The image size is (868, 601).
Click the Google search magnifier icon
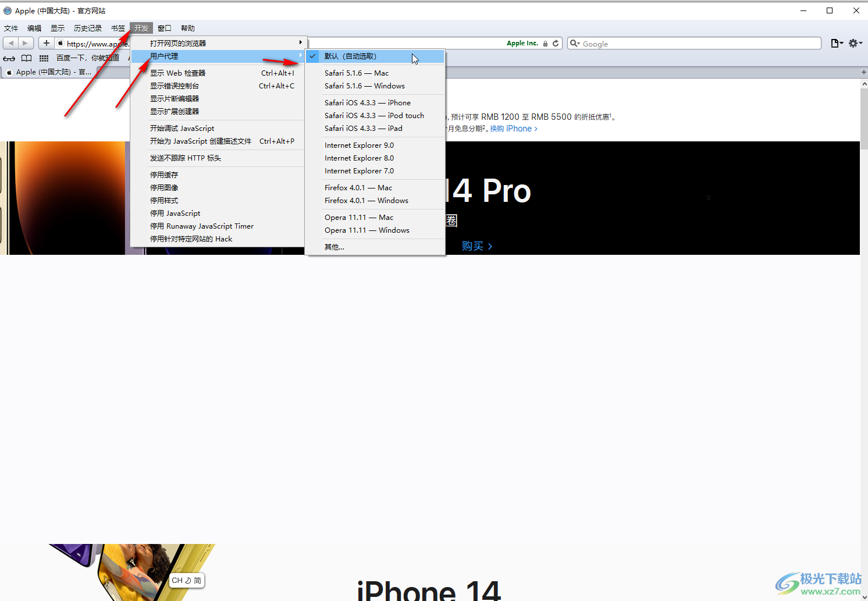[x=575, y=43]
